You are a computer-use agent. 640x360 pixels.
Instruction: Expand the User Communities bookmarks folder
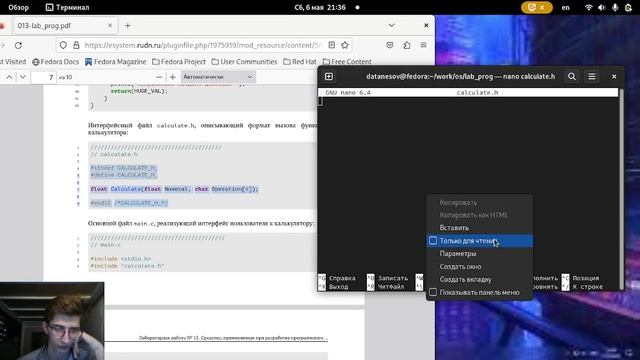(x=244, y=62)
